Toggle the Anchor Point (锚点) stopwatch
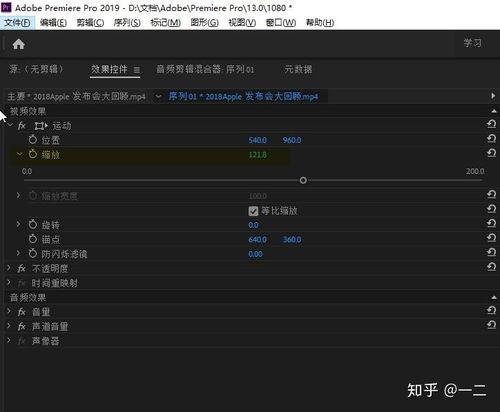This screenshot has height=412, width=500. click(x=33, y=239)
